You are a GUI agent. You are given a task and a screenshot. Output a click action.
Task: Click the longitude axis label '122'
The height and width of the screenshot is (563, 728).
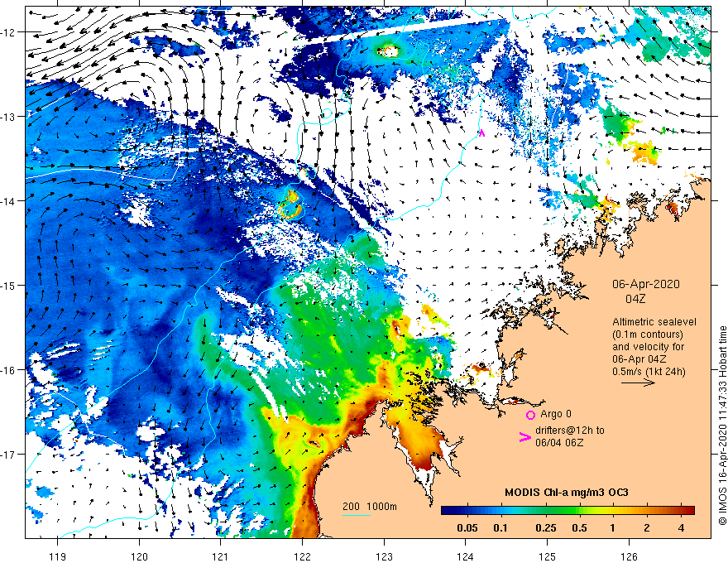(302, 556)
